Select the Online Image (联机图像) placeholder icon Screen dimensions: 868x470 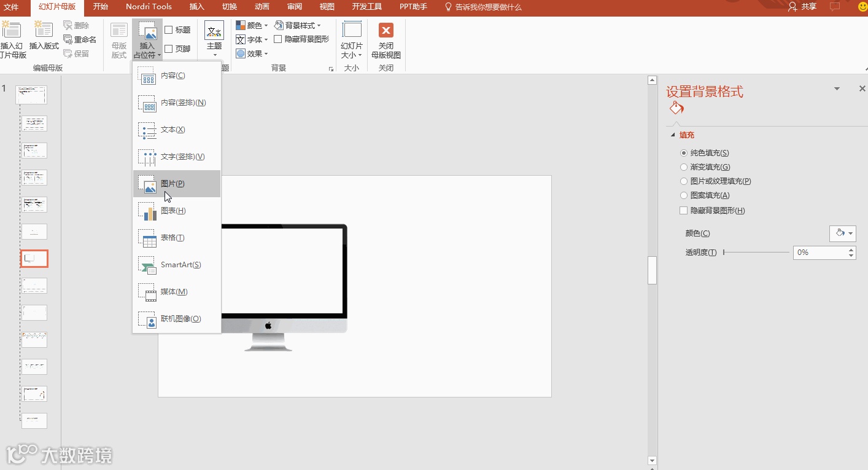(147, 319)
